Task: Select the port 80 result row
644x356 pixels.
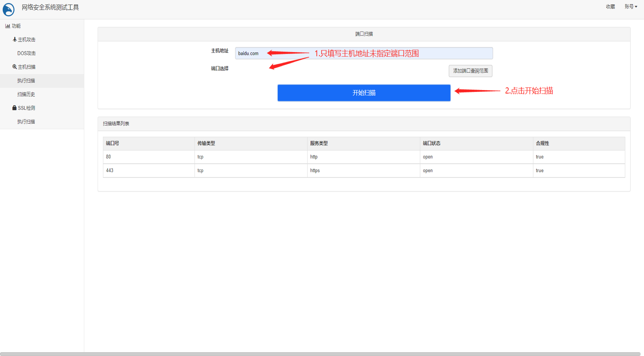Action: coord(364,157)
